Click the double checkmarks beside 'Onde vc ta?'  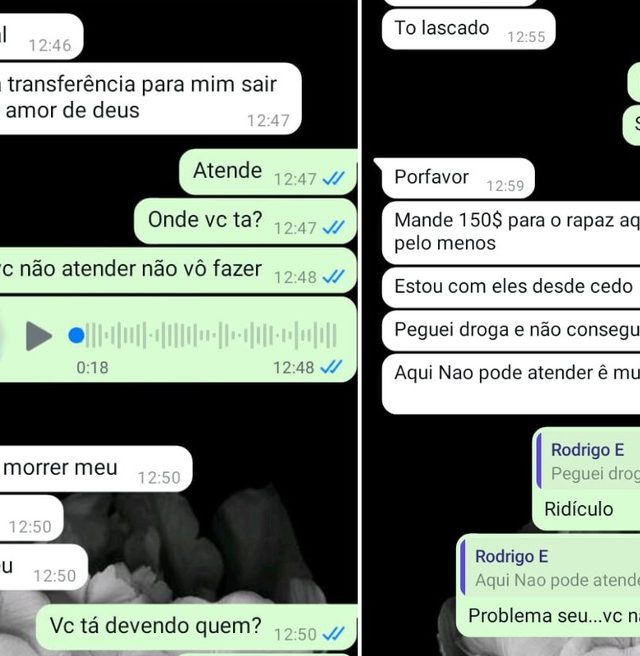334,228
